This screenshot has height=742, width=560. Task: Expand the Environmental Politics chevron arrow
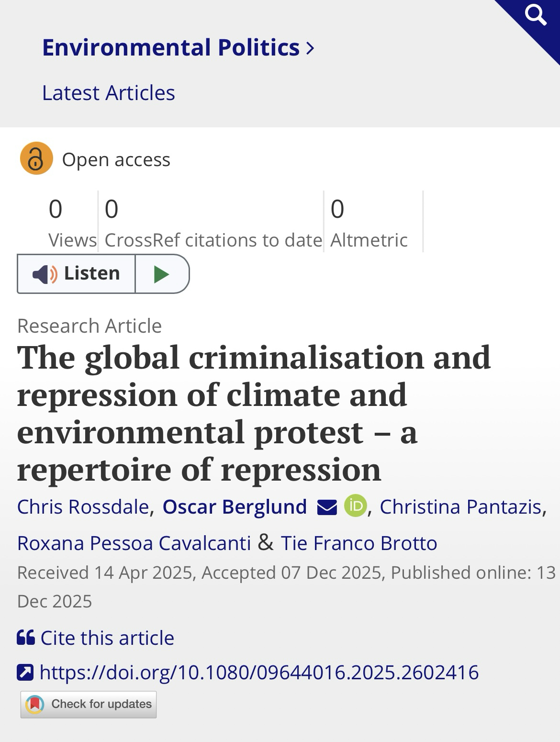[x=310, y=48]
